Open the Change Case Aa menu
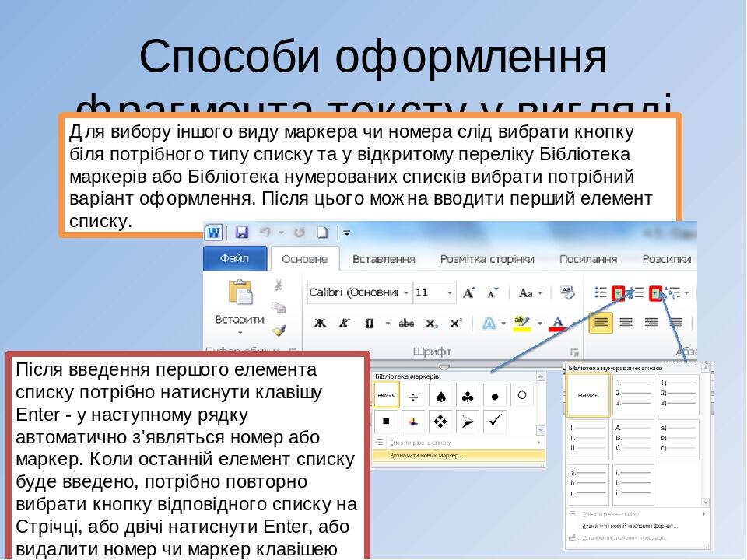 (x=530, y=293)
